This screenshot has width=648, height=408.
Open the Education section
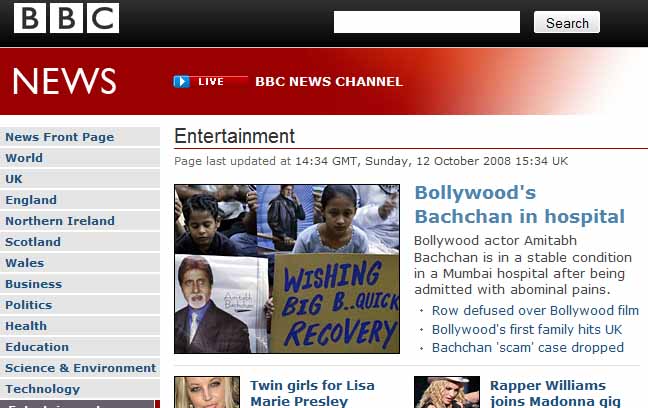[x=80, y=347]
